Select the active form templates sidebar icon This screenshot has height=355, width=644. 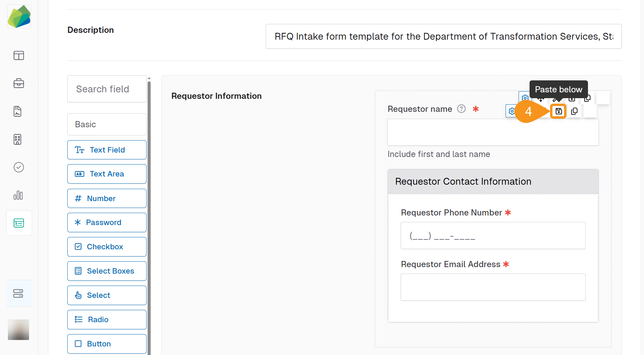(19, 223)
